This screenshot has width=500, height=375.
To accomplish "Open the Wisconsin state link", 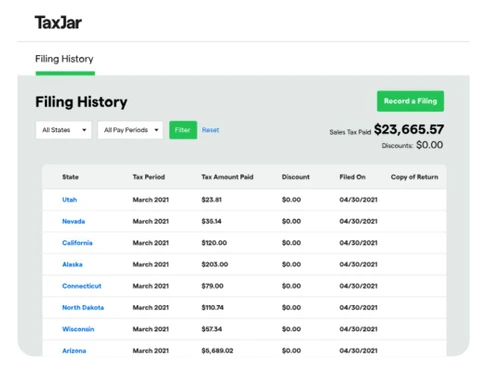I will point(78,329).
